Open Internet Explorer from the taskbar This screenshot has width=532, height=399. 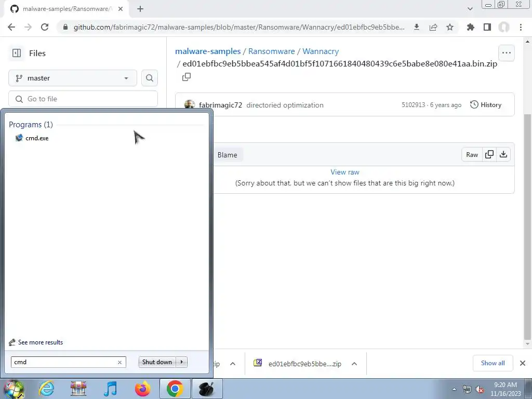pos(46,389)
